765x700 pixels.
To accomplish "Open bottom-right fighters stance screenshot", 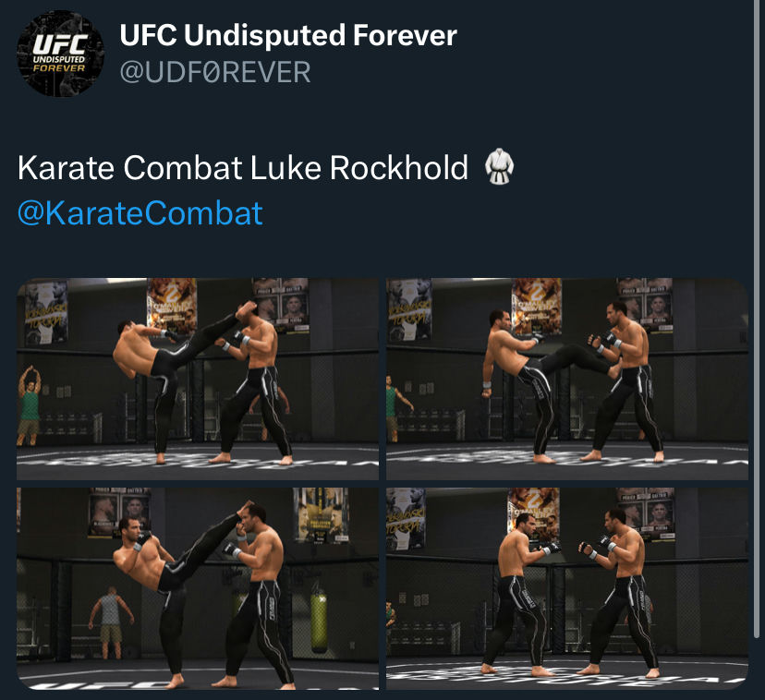I will 567,588.
